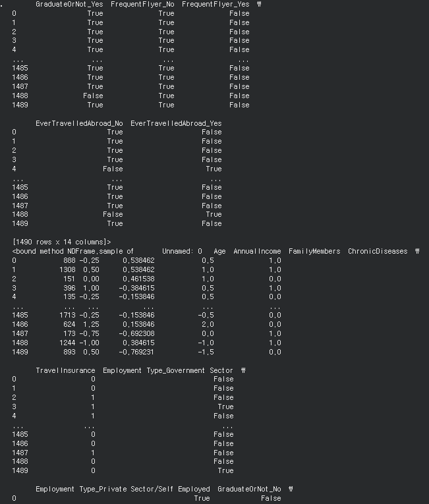Click the ChronicDiseases column header
This screenshot has width=429, height=504.
coord(378,251)
